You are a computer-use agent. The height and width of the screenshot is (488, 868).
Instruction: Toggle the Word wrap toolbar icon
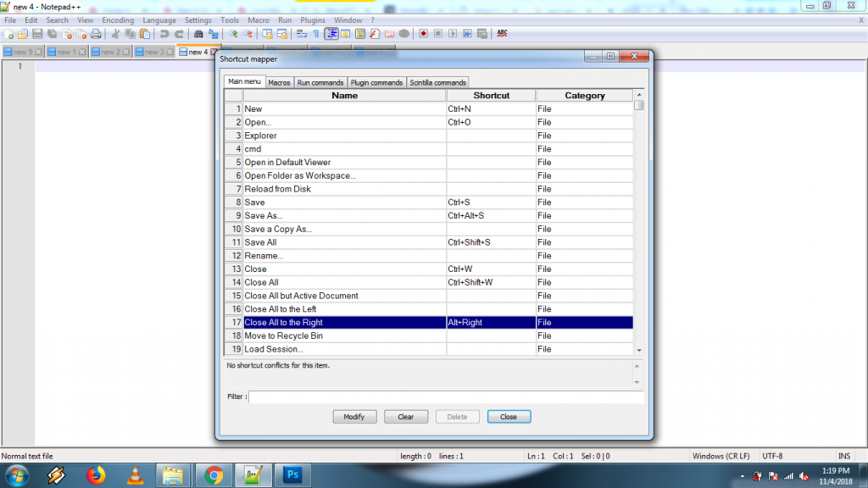point(302,34)
